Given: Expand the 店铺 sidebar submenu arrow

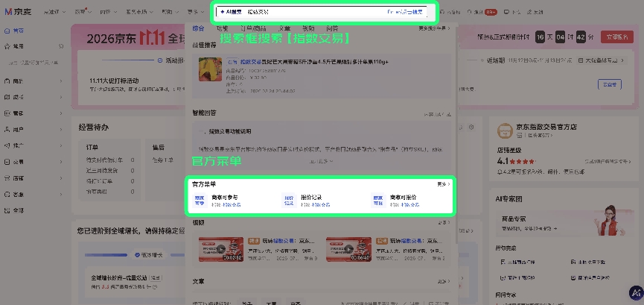Looking at the screenshot, I should click(x=61, y=178).
